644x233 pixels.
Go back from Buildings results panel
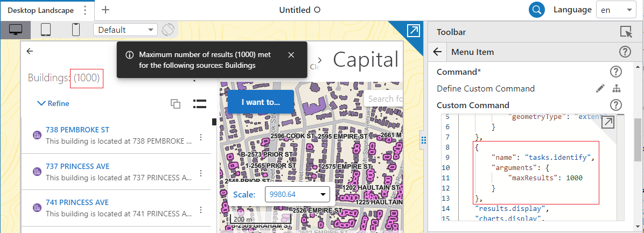click(x=30, y=51)
